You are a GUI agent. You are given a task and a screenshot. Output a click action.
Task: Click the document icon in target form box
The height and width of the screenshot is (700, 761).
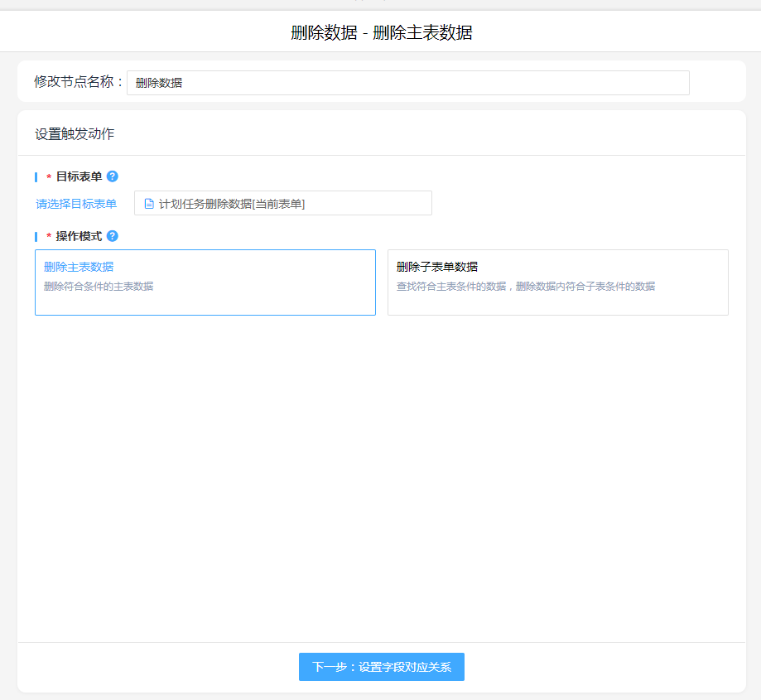pos(149,204)
